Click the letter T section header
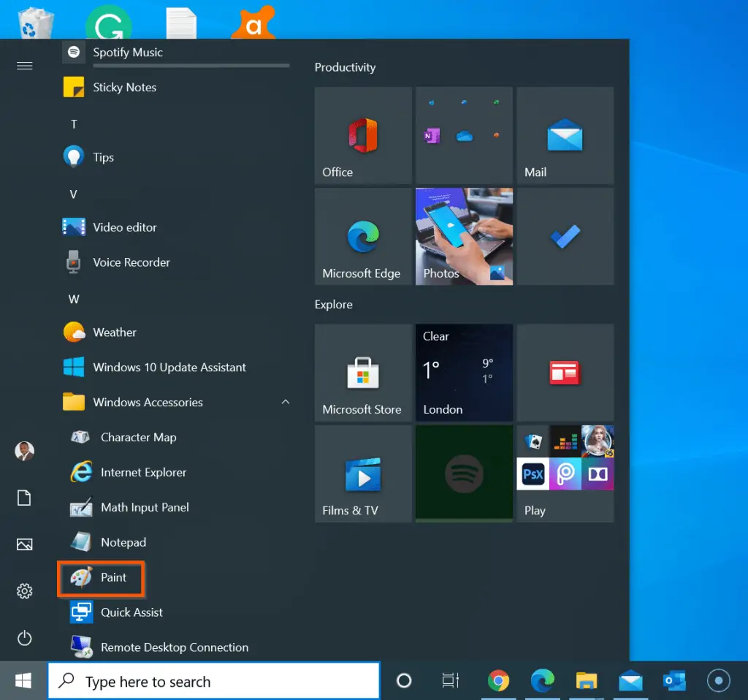Image resolution: width=748 pixels, height=700 pixels. [74, 124]
